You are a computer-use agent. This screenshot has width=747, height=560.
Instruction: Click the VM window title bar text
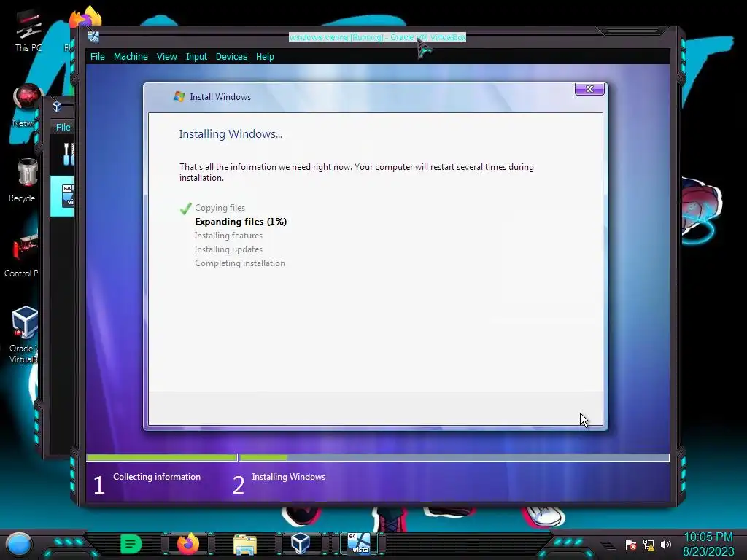(377, 37)
